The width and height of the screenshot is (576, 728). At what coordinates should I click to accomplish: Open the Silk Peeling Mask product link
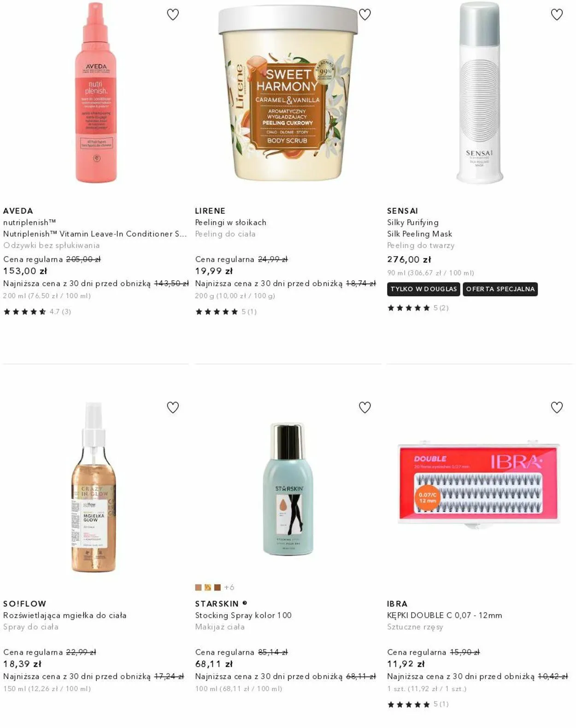[x=419, y=234]
